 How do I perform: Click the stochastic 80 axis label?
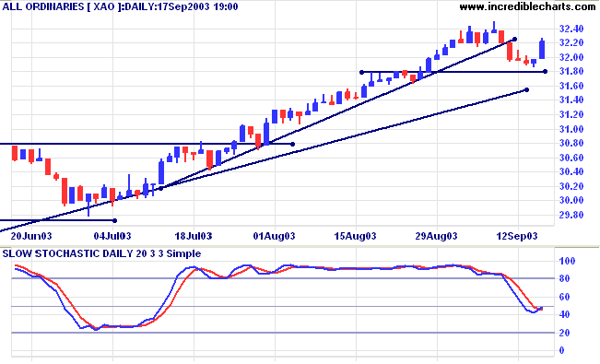(x=565, y=279)
